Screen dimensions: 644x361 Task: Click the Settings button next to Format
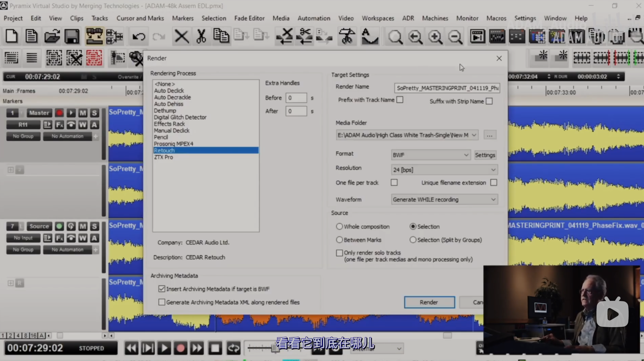tap(485, 155)
